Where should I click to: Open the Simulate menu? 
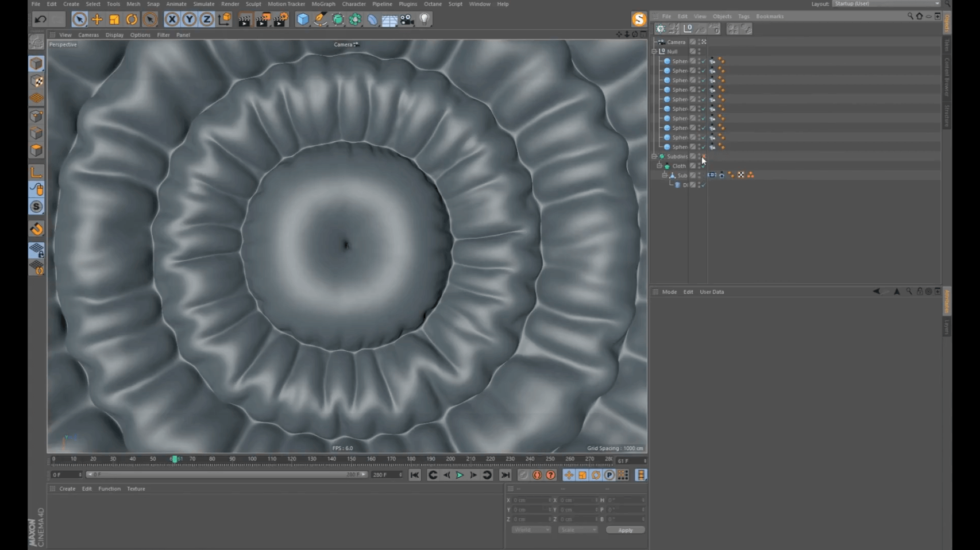tap(203, 4)
